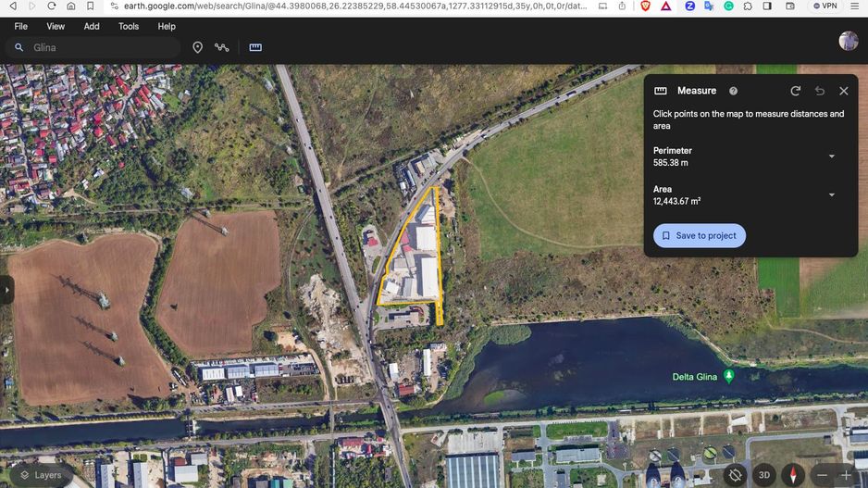Screen dimensions: 868x488
Task: Open site settings icon in address bar
Action: 114,6
